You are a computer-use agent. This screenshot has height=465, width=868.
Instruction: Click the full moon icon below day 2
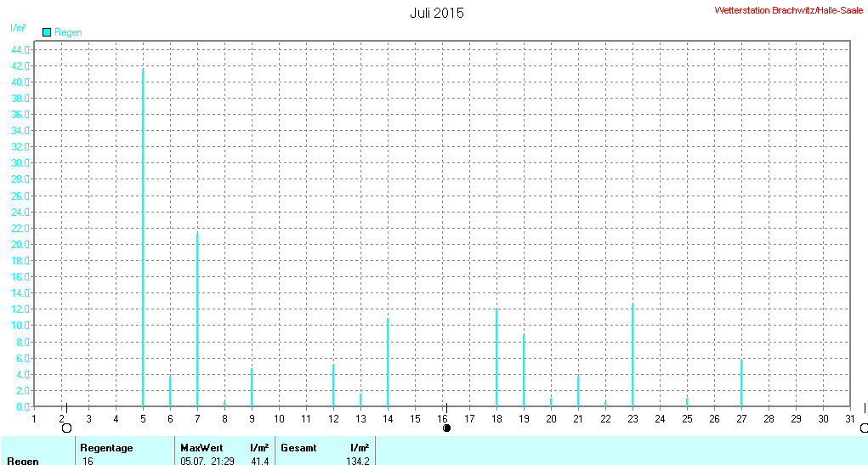67,428
